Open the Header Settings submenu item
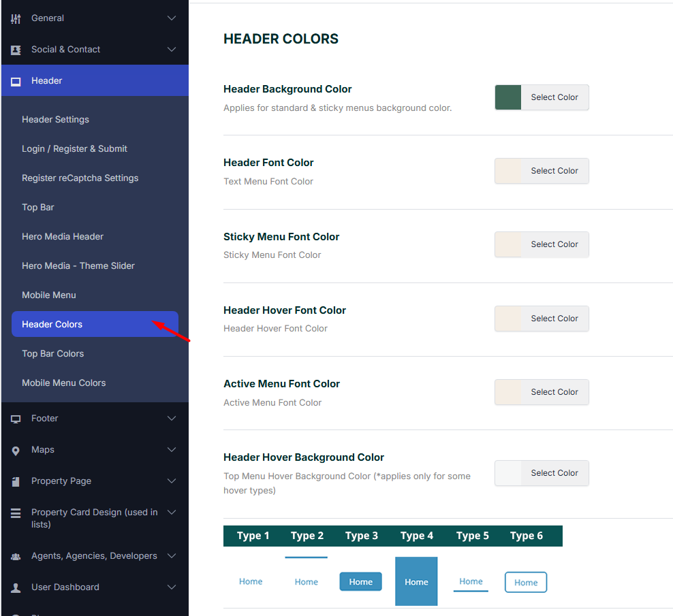Image resolution: width=673 pixels, height=616 pixels. click(x=55, y=120)
